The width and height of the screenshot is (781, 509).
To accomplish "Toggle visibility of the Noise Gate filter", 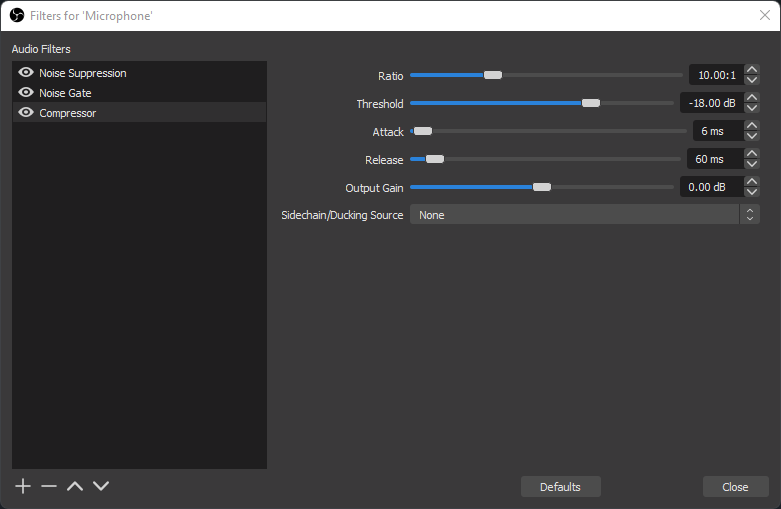I will [26, 93].
